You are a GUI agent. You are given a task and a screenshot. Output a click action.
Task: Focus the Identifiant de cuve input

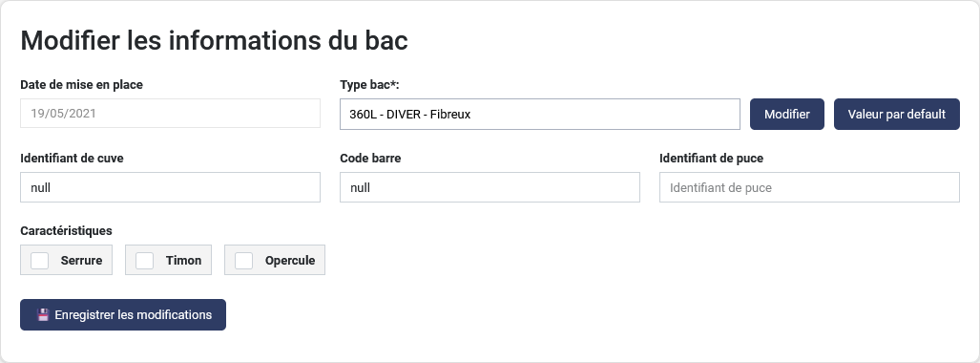tap(170, 187)
